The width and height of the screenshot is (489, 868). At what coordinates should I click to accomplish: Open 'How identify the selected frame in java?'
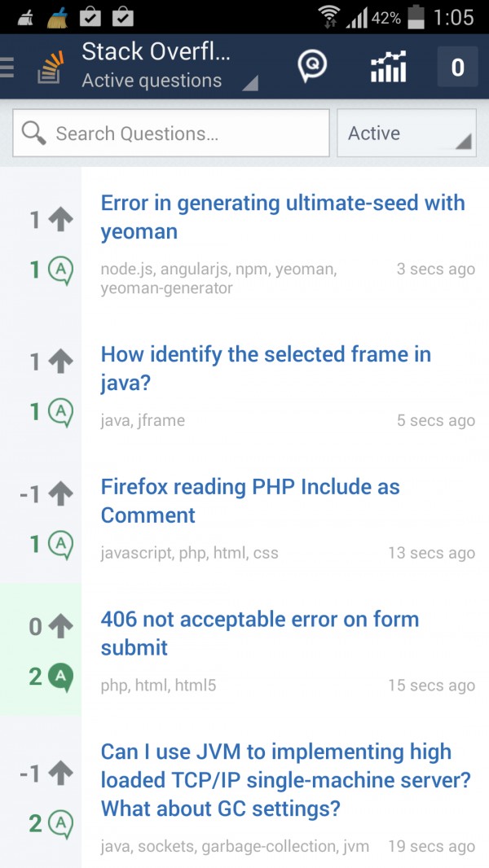265,368
